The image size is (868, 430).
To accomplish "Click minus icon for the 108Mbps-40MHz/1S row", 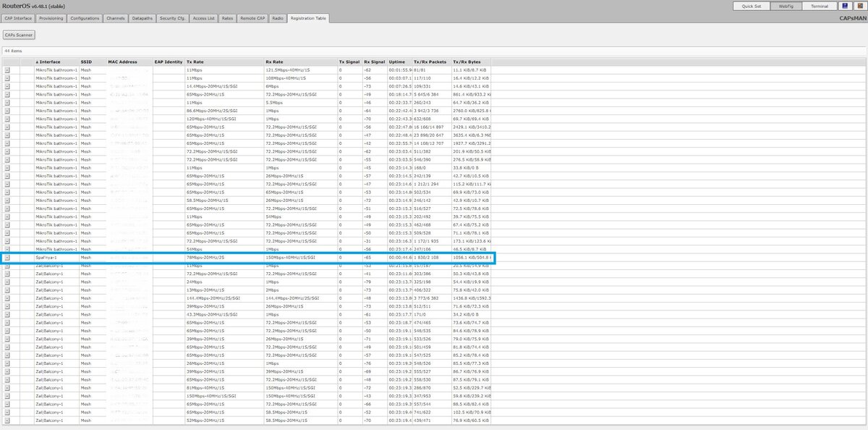I will click(7, 77).
